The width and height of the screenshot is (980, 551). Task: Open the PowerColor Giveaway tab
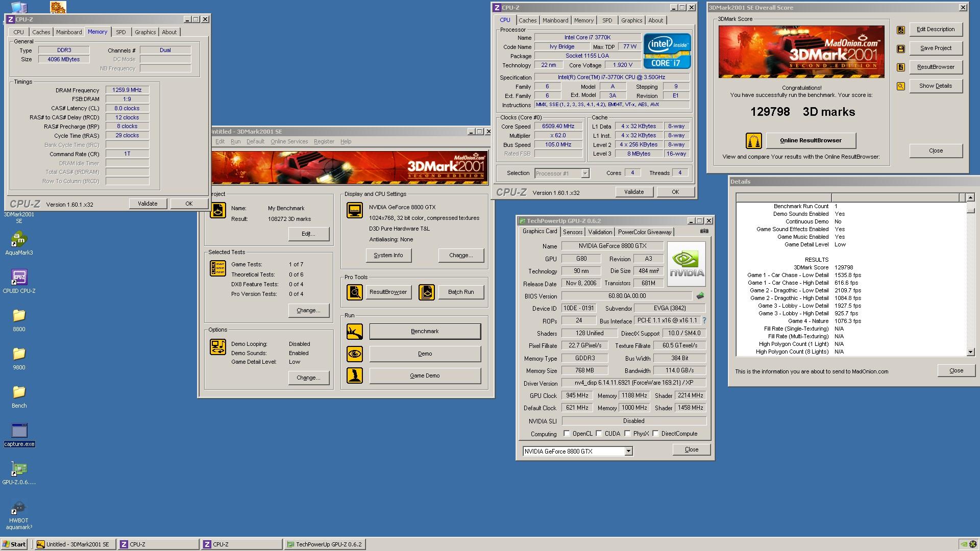[x=645, y=232]
